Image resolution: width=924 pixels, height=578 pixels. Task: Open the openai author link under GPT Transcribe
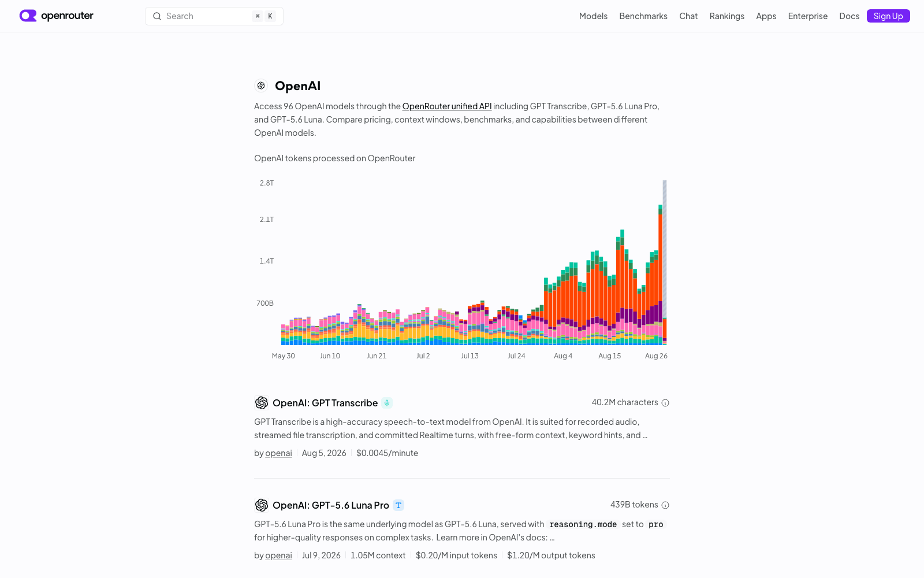click(278, 453)
